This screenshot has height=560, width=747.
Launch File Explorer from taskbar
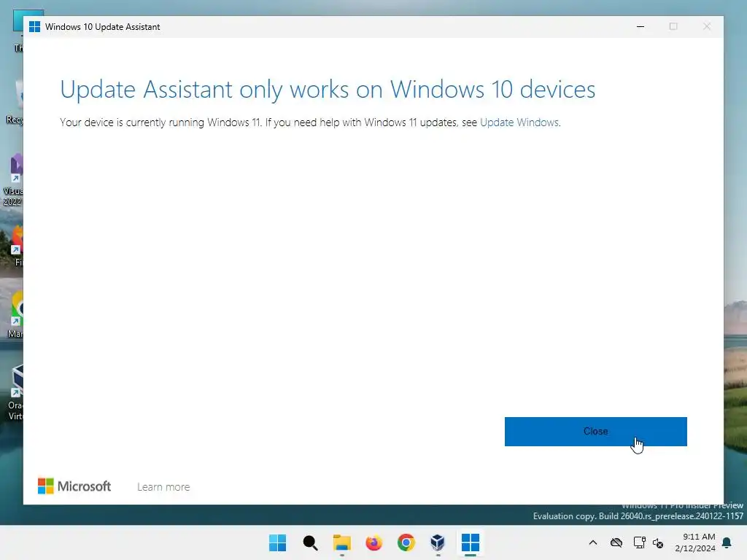(x=341, y=542)
